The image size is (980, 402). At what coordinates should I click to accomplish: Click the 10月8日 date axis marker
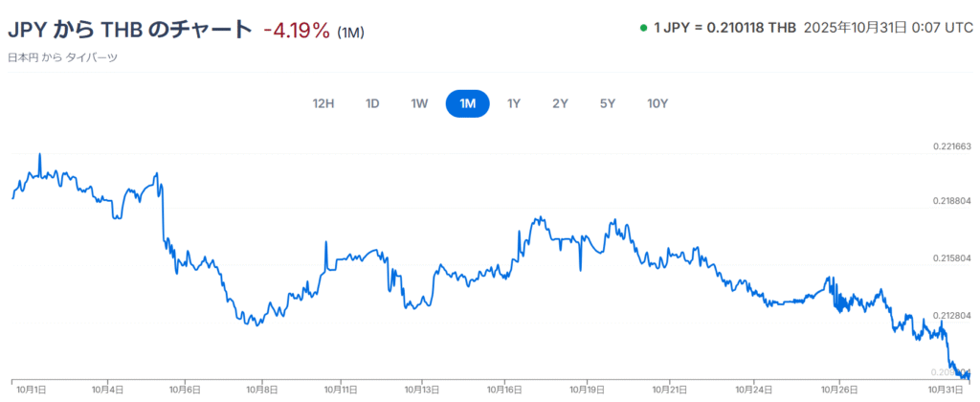262,390
